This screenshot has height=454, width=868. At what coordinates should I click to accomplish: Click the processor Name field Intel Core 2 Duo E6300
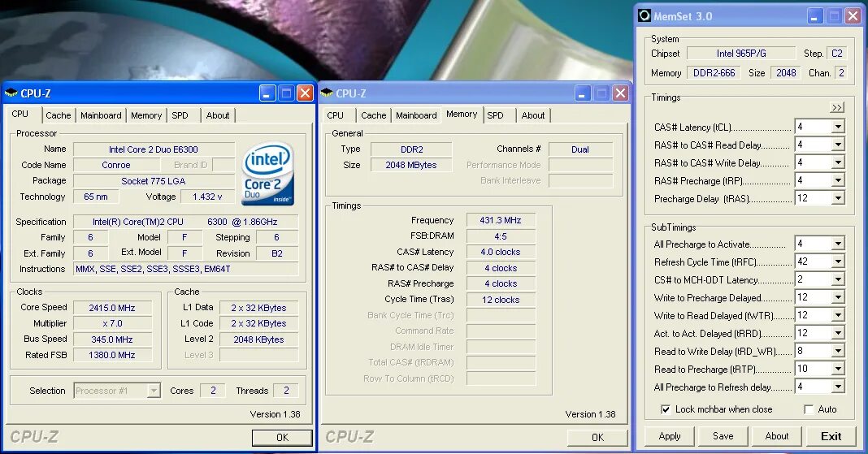point(154,149)
